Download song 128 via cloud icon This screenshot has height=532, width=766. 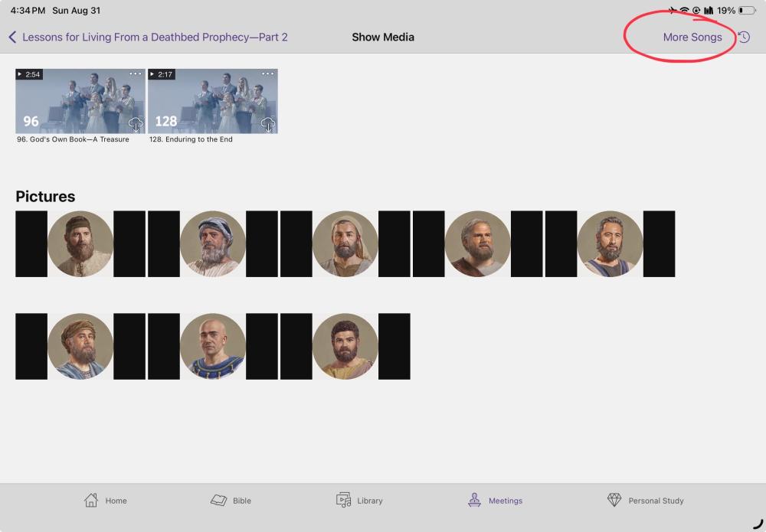coord(267,124)
